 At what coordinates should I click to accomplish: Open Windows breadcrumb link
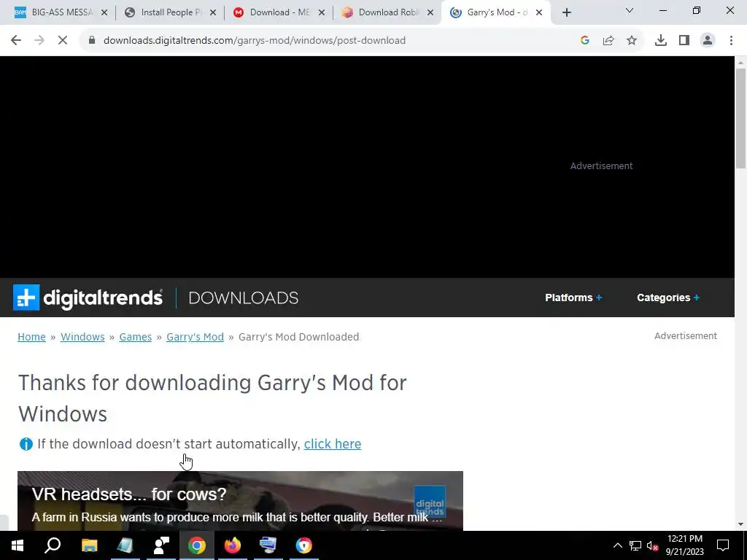tap(82, 337)
